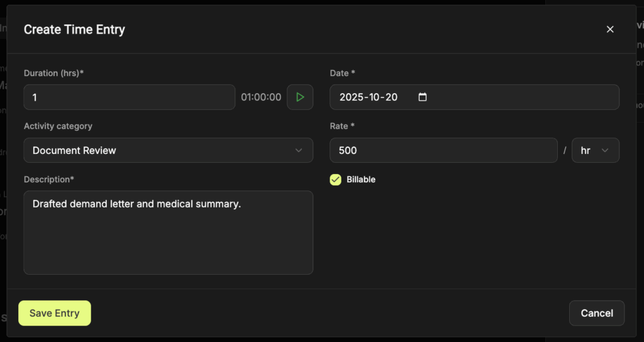The width and height of the screenshot is (644, 342).
Task: Select the month segment 10 in the Date field
Action: click(x=375, y=97)
